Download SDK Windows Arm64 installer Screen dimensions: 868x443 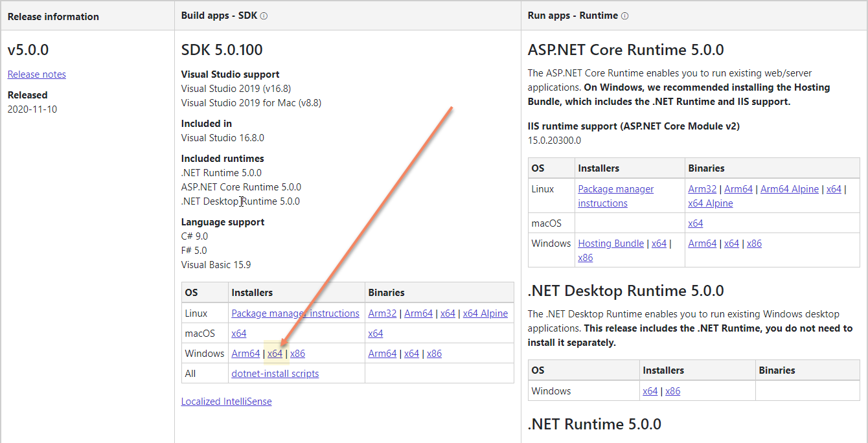(246, 354)
